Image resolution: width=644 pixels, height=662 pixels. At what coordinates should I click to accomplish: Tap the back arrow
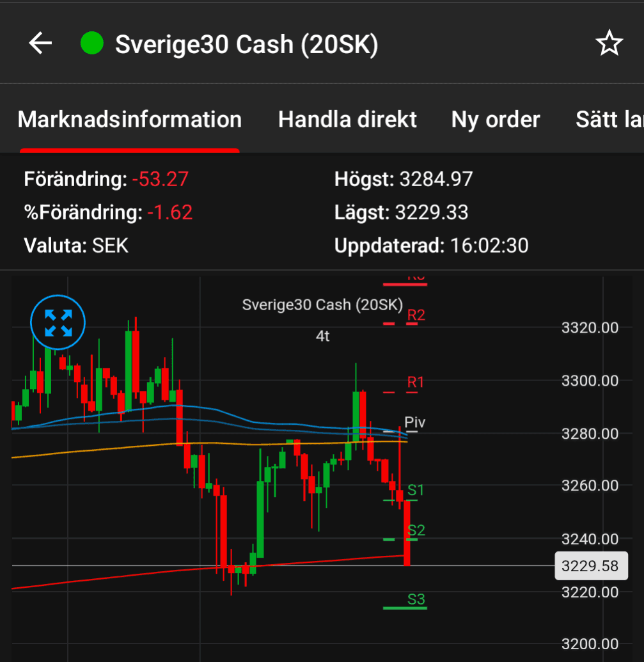40,43
